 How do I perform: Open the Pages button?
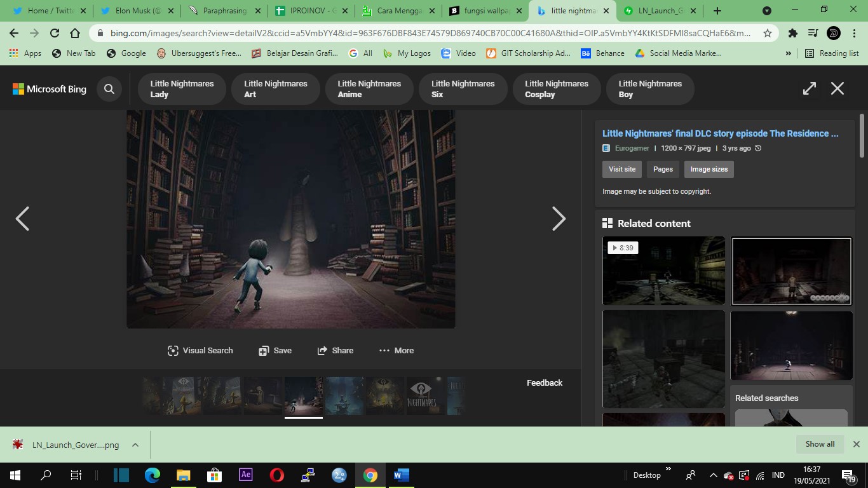pos(663,169)
